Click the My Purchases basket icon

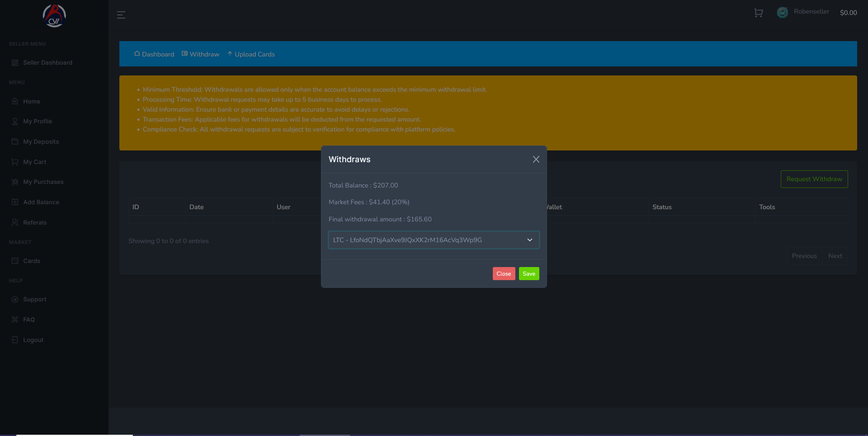pyautogui.click(x=15, y=182)
